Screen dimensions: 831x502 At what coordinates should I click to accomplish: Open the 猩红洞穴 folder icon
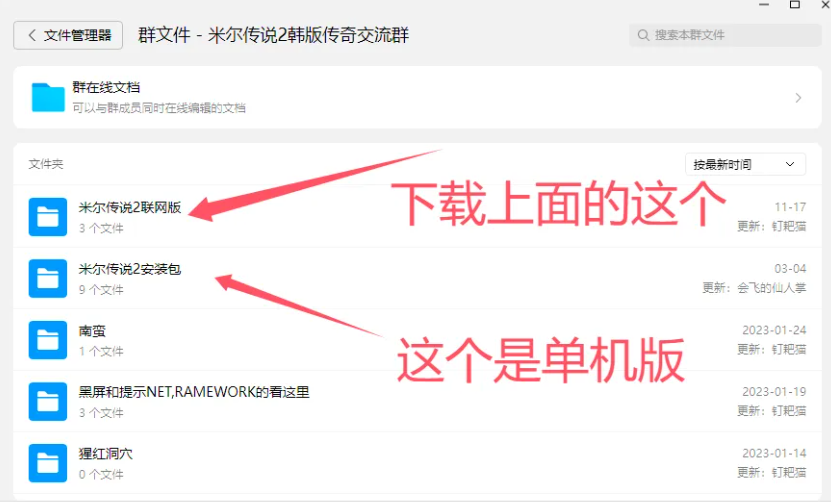[48, 463]
